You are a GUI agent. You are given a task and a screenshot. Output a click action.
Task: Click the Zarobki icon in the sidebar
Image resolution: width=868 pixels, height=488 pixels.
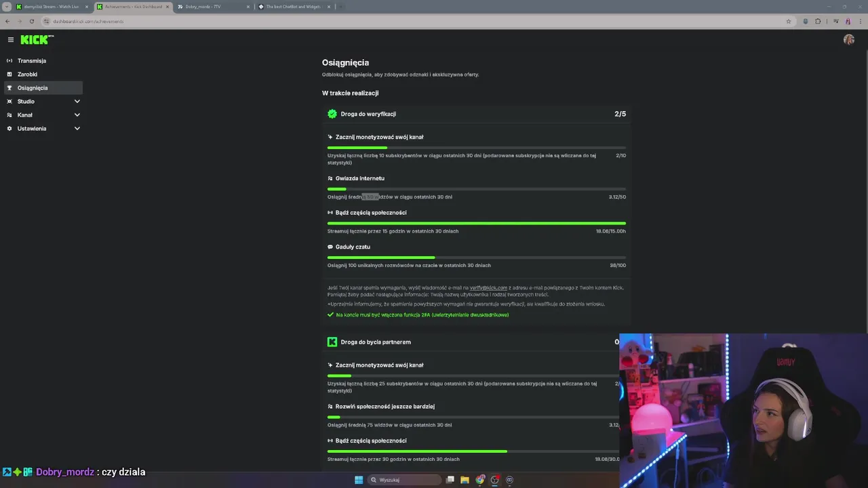pyautogui.click(x=9, y=74)
